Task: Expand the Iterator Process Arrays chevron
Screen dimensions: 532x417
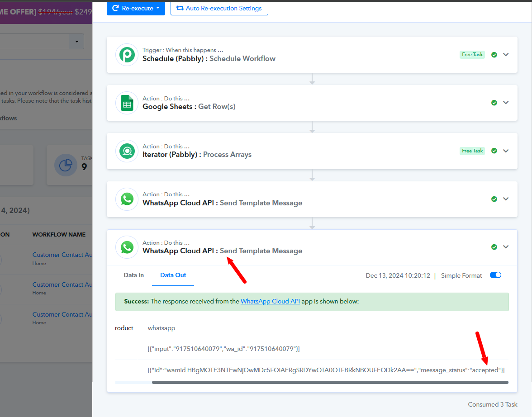Action: coord(506,151)
